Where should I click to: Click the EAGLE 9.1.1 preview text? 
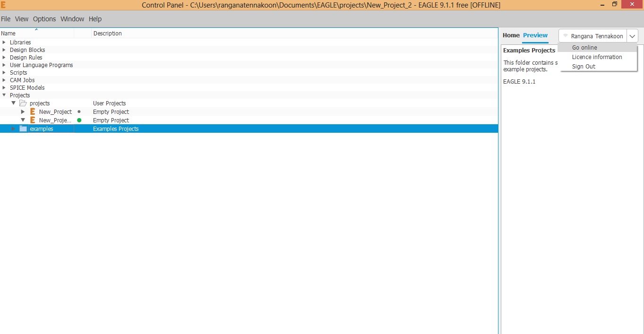tap(519, 82)
